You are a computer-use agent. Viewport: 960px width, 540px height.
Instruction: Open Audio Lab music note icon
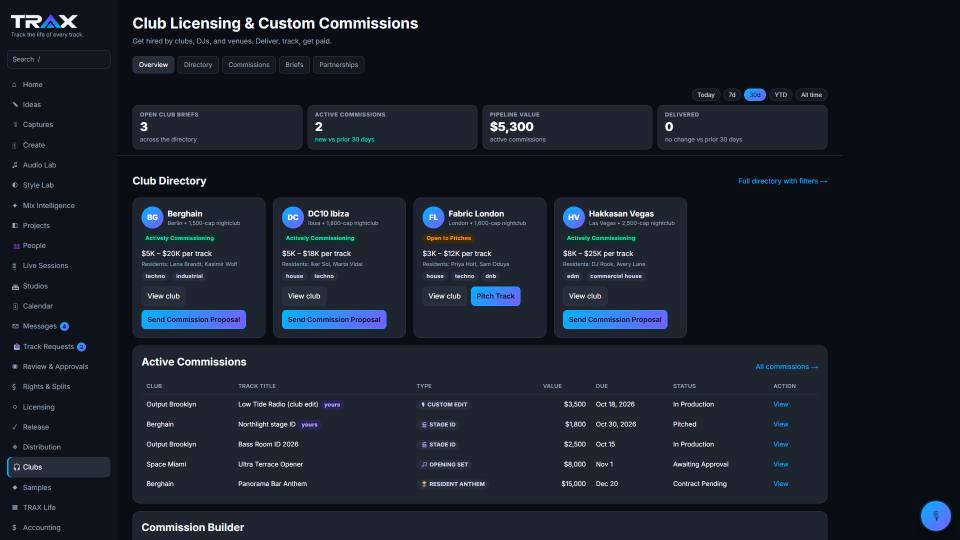point(15,165)
